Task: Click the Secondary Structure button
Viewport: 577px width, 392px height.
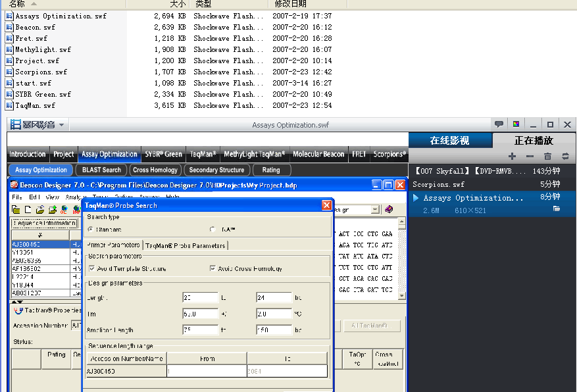Action: pos(216,170)
